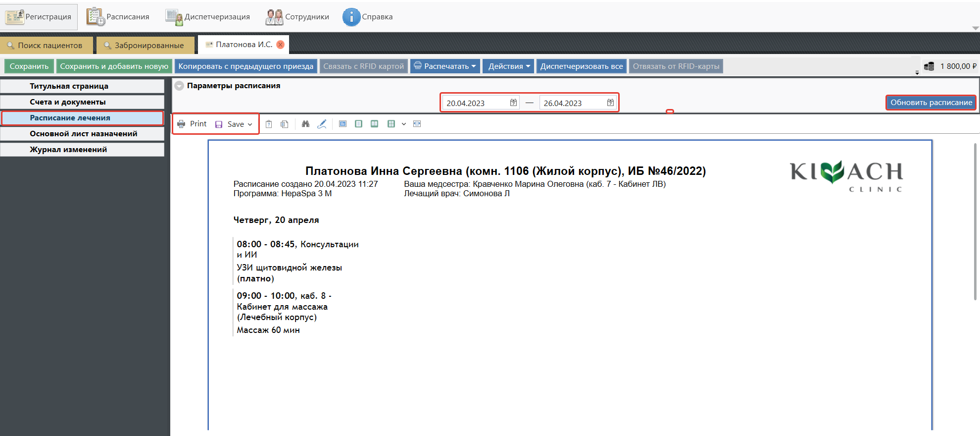The height and width of the screenshot is (436, 980).
Task: Click the copy pages icon in toolbar
Action: pyautogui.click(x=285, y=124)
